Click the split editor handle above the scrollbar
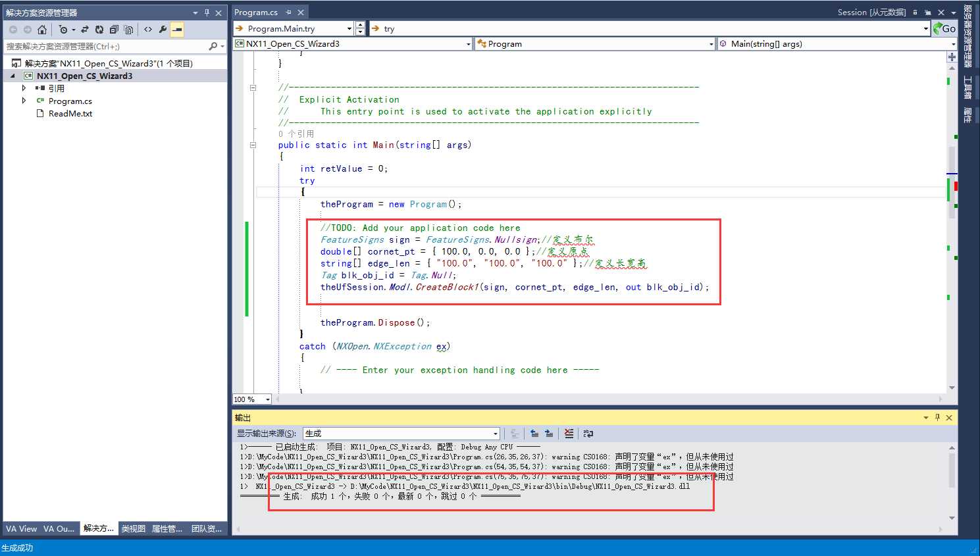This screenshot has width=980, height=556. pyautogui.click(x=952, y=57)
